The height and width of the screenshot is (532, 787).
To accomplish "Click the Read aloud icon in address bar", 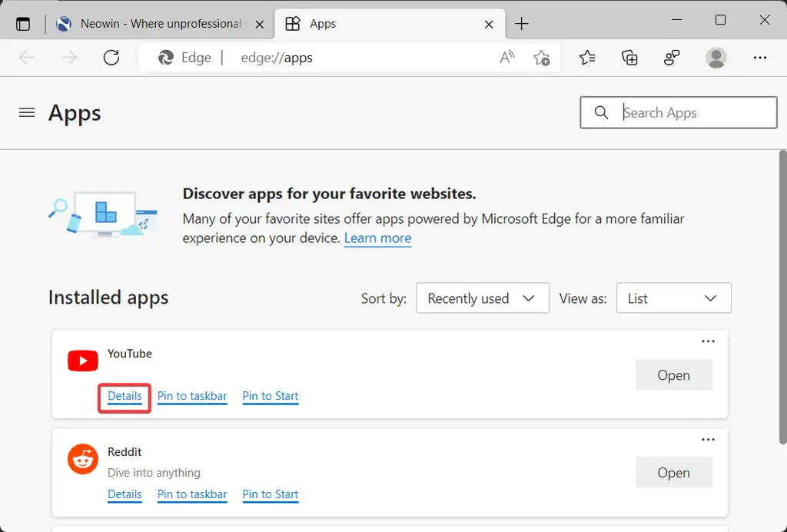I will pos(506,58).
